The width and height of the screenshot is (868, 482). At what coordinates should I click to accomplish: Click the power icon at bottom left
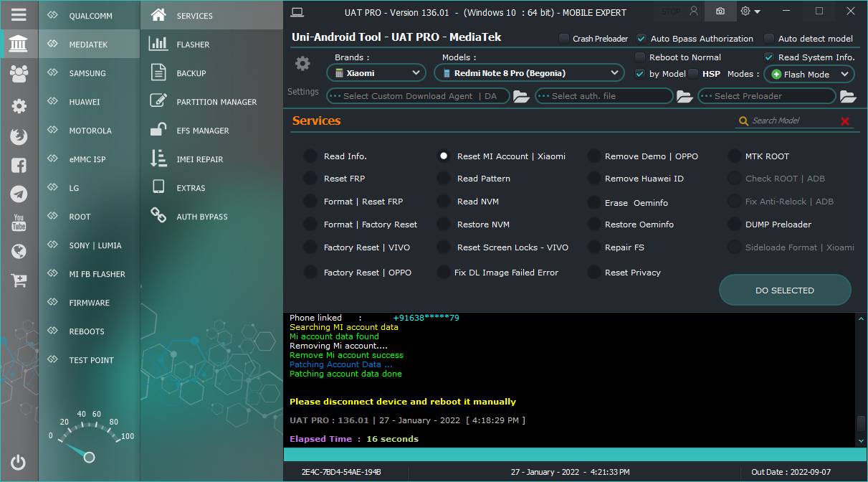click(x=19, y=463)
